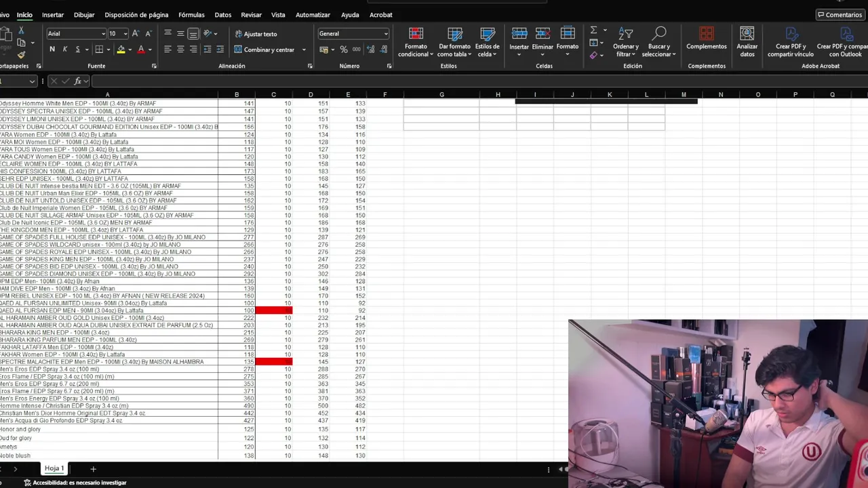Screen dimensions: 868x488
Task: Increase the cell indent
Action: coord(220,49)
